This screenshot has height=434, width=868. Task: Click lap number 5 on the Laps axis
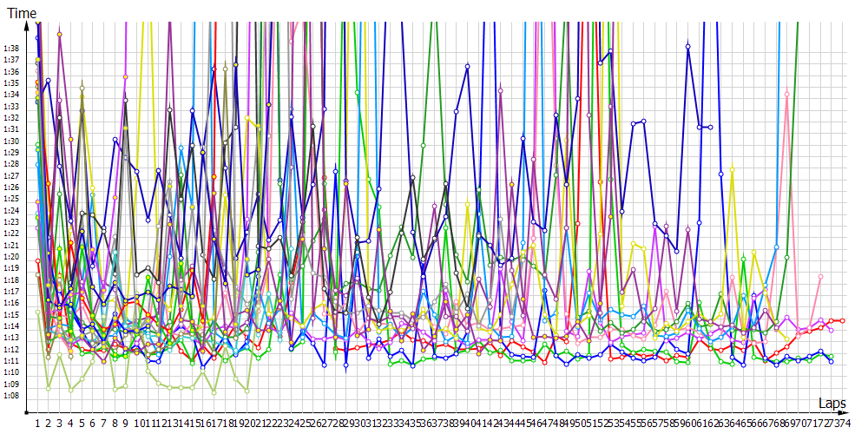(x=82, y=423)
